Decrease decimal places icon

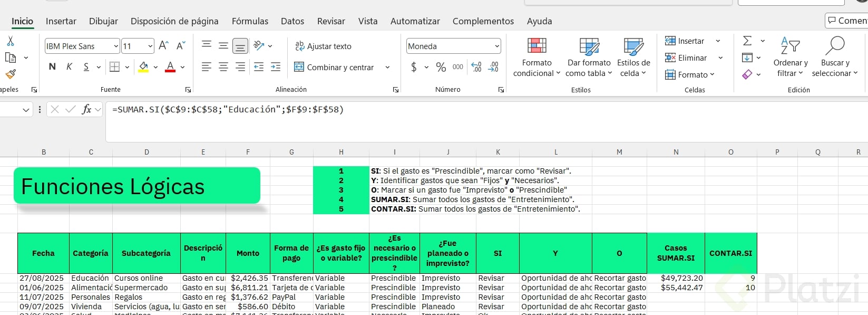(x=493, y=67)
